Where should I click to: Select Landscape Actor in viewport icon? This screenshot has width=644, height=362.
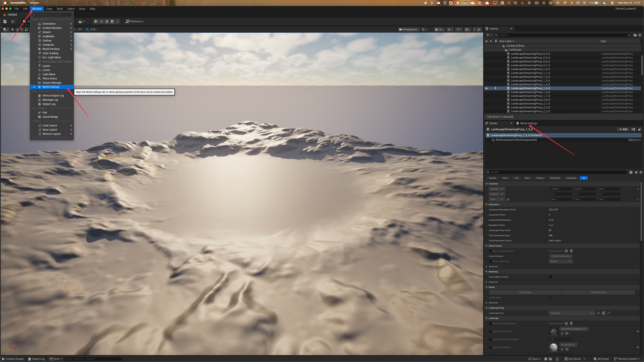click(x=603, y=313)
